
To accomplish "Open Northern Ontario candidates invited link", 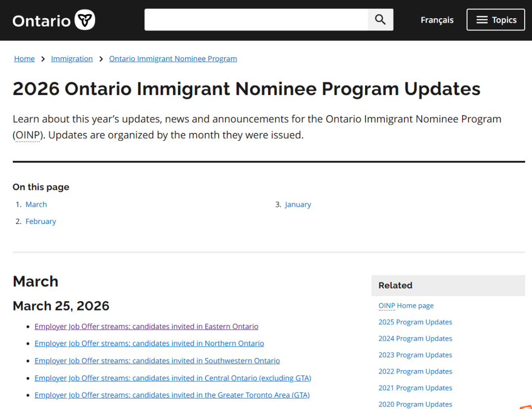I will (149, 344).
